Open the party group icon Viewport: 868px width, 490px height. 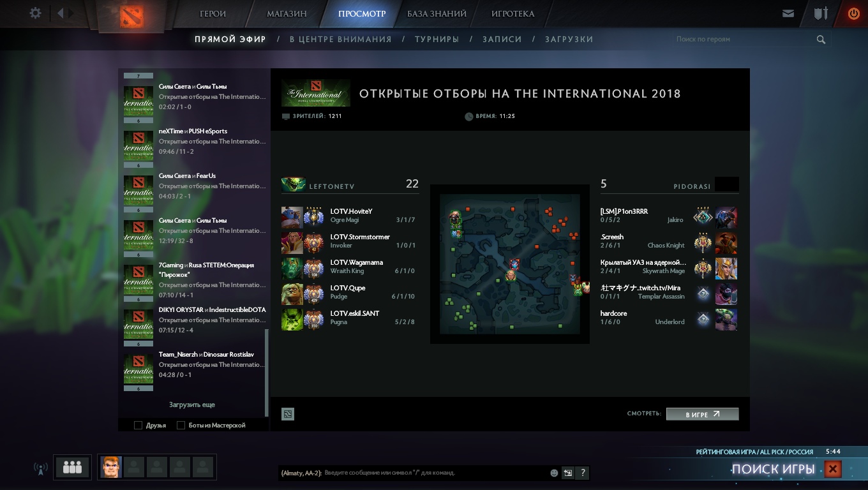click(72, 467)
